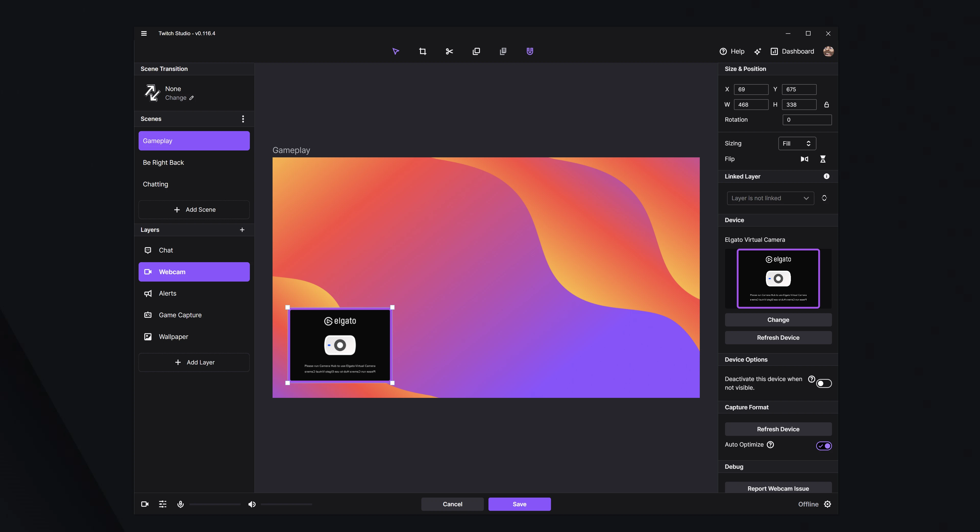Open the hamburger menu next to the title
The image size is (980, 532).
[144, 33]
